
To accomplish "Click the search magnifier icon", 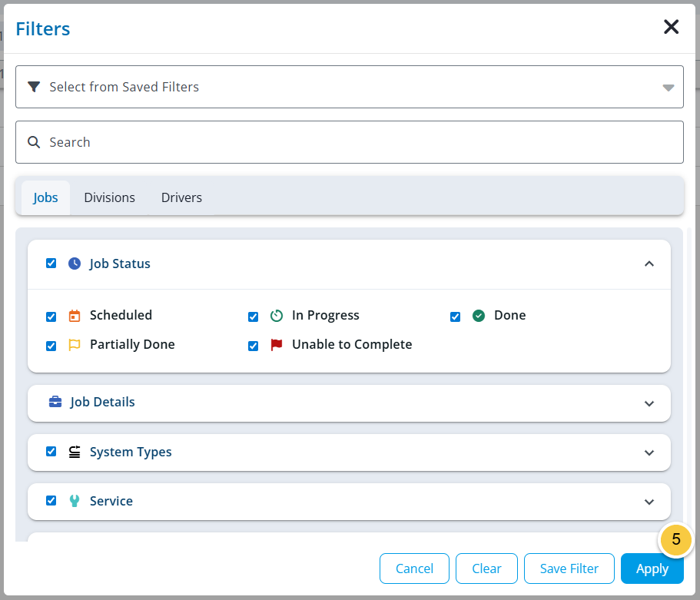I will point(34,141).
